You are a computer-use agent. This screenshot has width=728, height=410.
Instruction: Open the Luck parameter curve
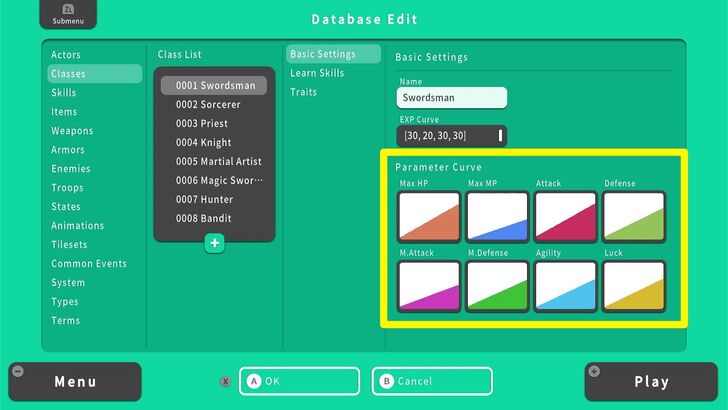634,286
